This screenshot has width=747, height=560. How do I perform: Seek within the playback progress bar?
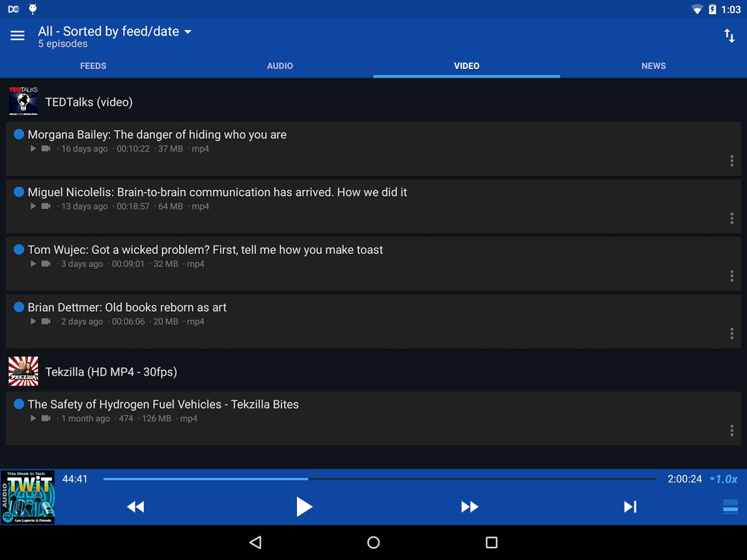(380, 479)
